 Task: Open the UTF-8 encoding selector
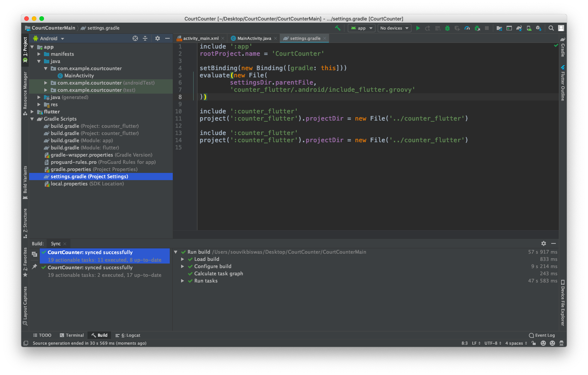click(493, 343)
